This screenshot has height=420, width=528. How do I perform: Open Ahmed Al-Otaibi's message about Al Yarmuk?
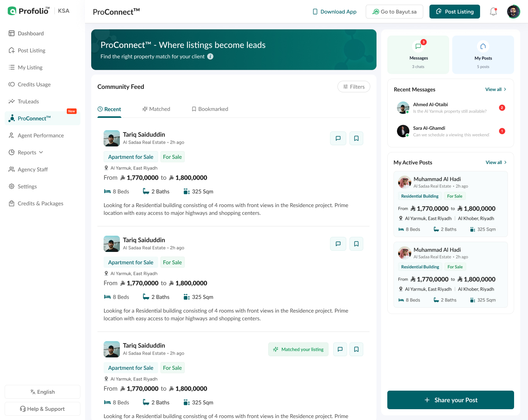point(451,108)
